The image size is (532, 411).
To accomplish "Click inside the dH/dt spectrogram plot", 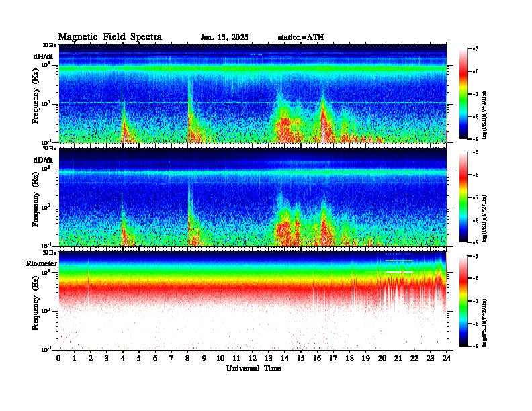I will pyautogui.click(x=253, y=93).
